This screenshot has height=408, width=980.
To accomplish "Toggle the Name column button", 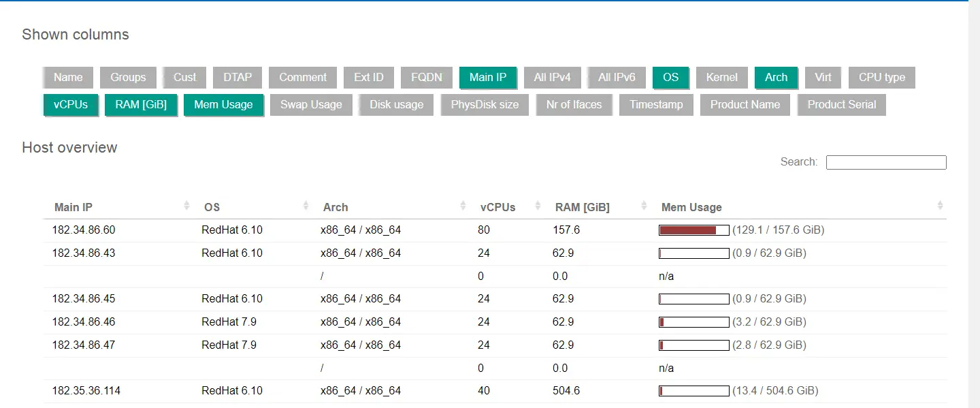I will point(68,78).
